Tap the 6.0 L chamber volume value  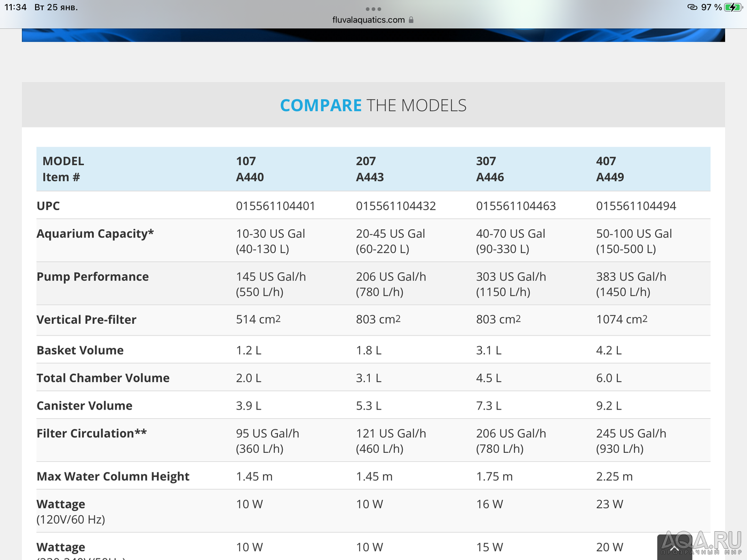tap(609, 378)
